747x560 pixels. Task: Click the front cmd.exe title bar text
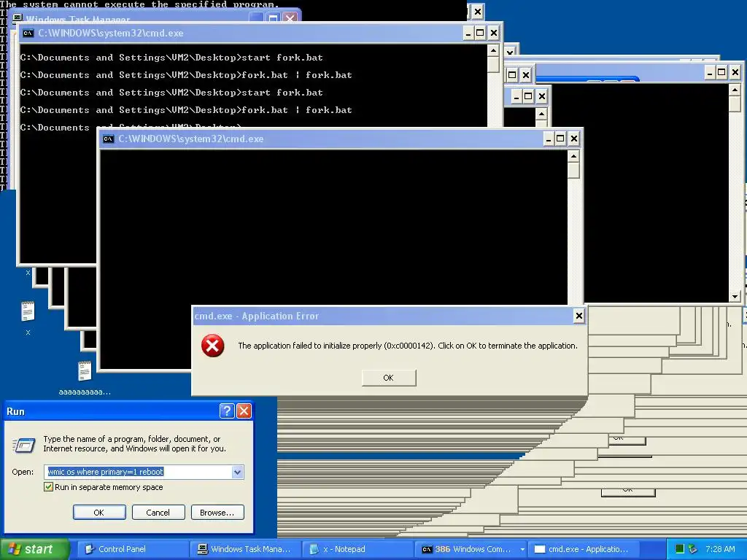190,139
